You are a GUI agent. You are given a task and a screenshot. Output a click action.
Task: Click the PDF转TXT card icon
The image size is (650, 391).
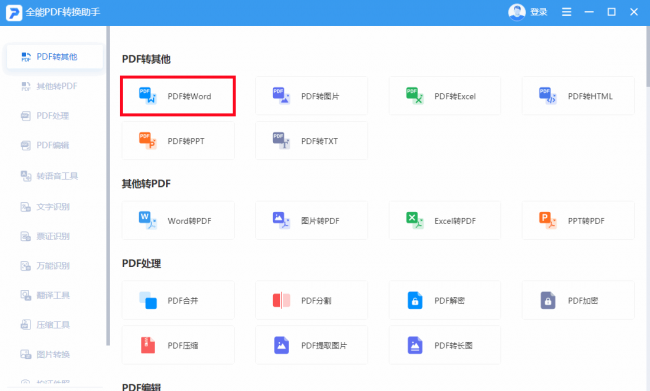click(x=281, y=141)
